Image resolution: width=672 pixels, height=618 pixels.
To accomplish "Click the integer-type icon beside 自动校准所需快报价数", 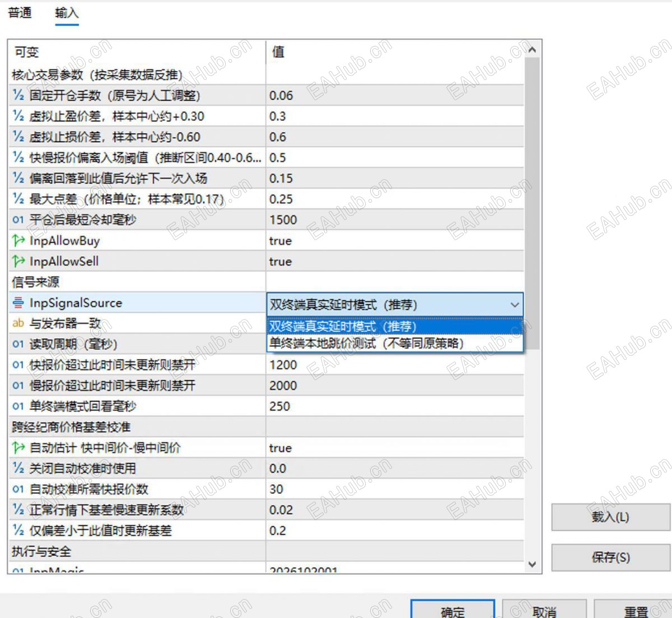I will (18, 489).
